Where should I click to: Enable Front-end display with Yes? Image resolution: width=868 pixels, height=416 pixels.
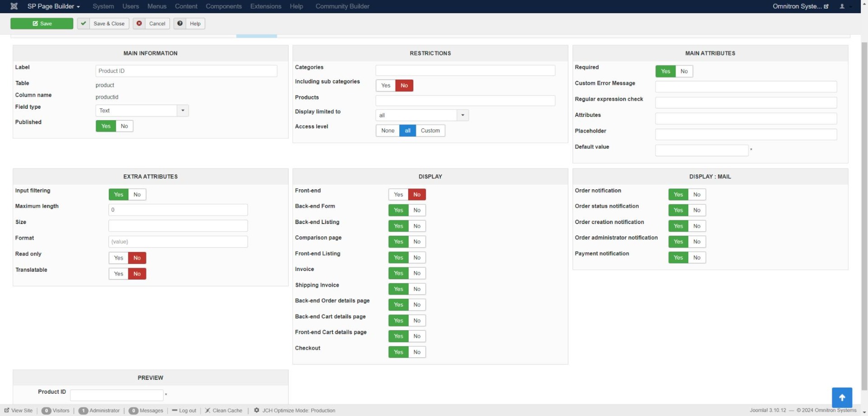398,195
